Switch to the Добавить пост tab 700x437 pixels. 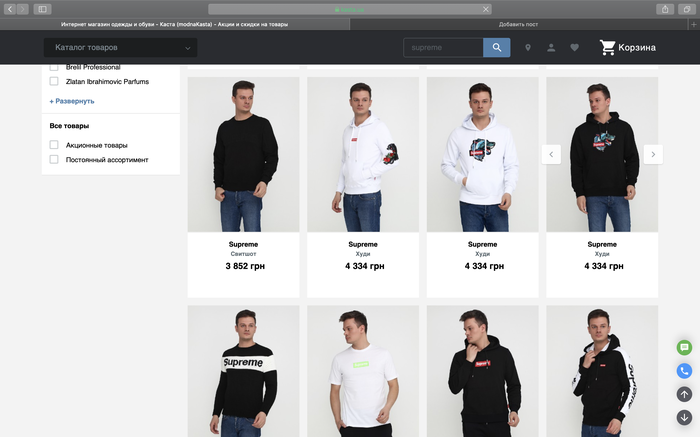tap(518, 23)
